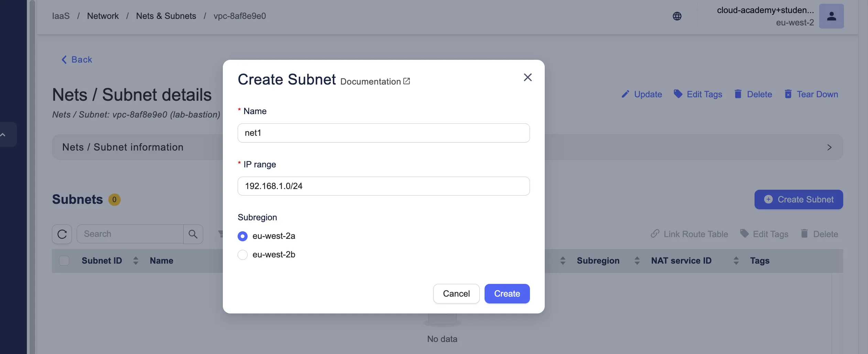
Task: Close the Create Subnet dialog
Action: (x=528, y=77)
